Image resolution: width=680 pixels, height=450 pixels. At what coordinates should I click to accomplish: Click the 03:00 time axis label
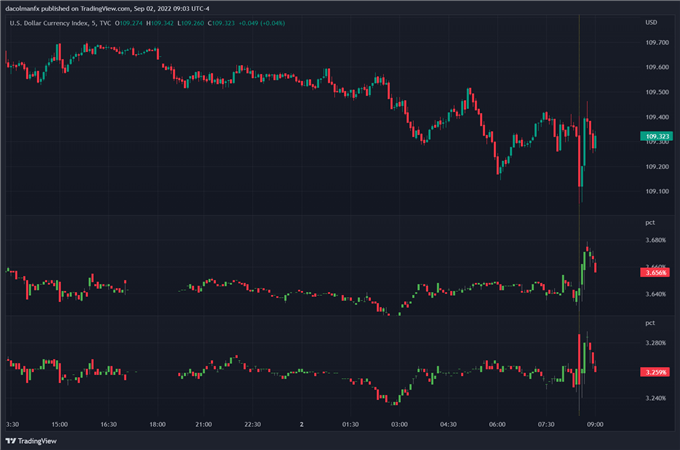coord(399,424)
